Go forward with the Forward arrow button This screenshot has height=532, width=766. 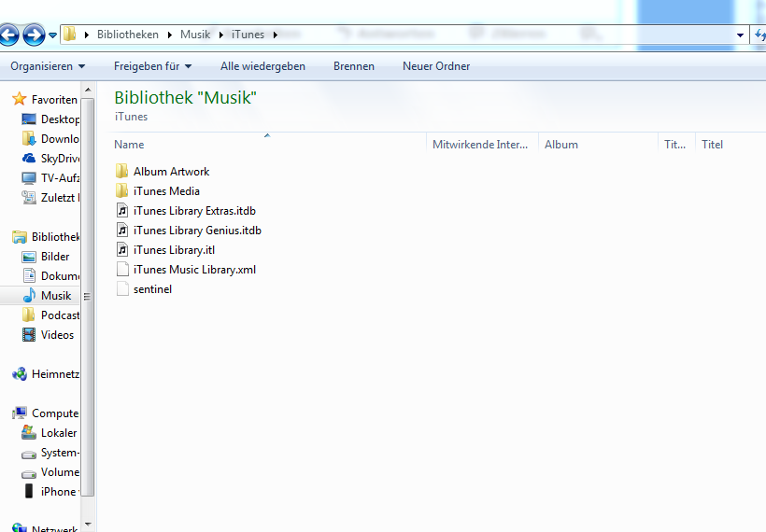click(34, 35)
